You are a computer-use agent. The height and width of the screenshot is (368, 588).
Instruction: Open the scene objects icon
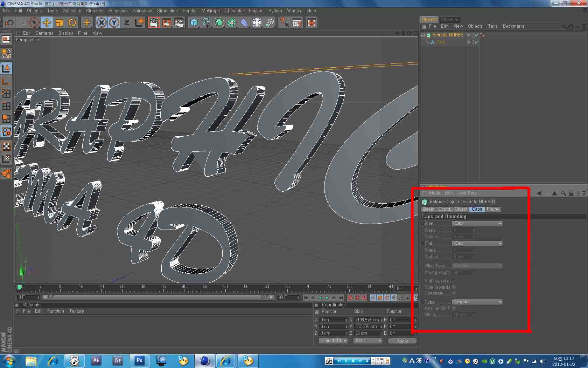click(x=257, y=23)
